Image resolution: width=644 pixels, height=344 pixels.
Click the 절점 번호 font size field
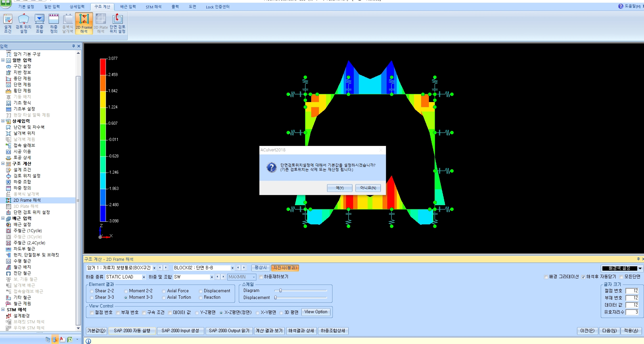coord(632,291)
